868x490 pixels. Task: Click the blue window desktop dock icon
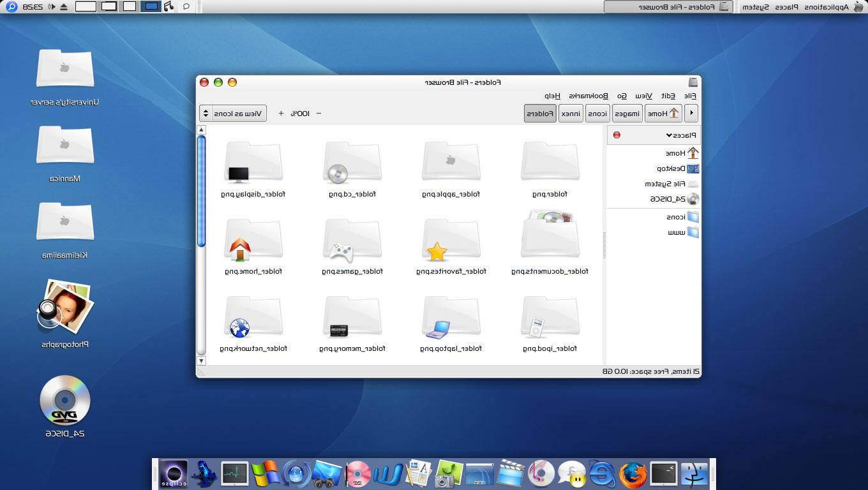pos(480,474)
